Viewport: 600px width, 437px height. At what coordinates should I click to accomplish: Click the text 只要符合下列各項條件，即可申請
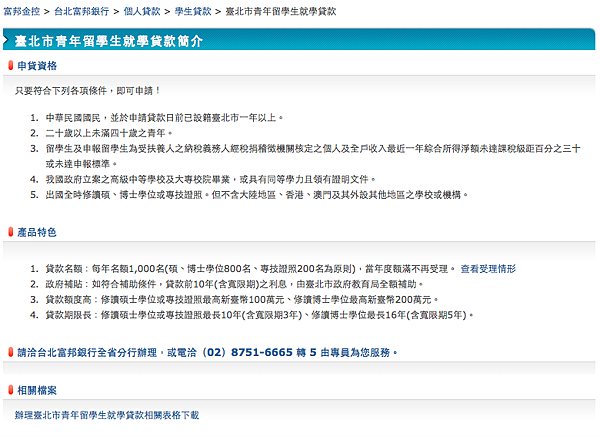88,91
